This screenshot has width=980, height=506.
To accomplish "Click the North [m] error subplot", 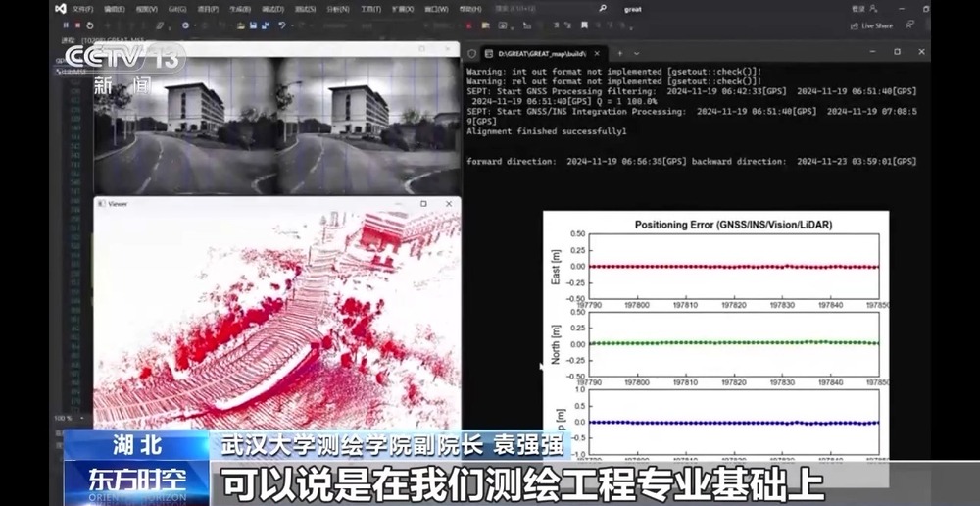I will [734, 344].
